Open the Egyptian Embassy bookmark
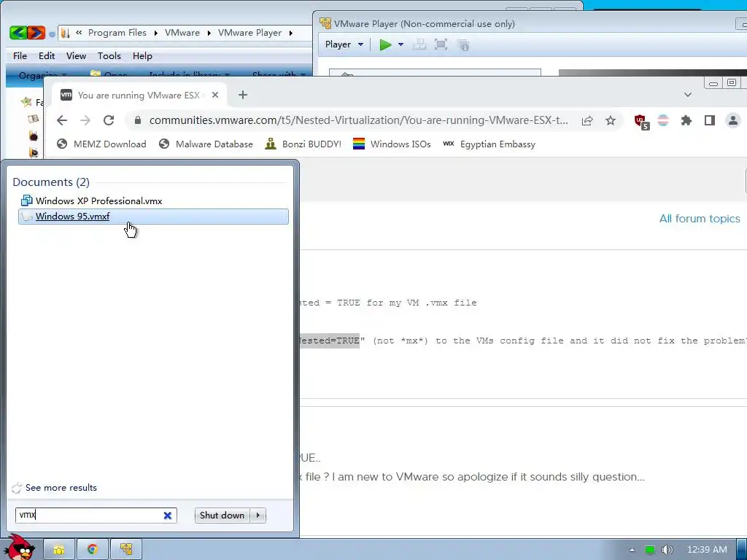 [489, 144]
